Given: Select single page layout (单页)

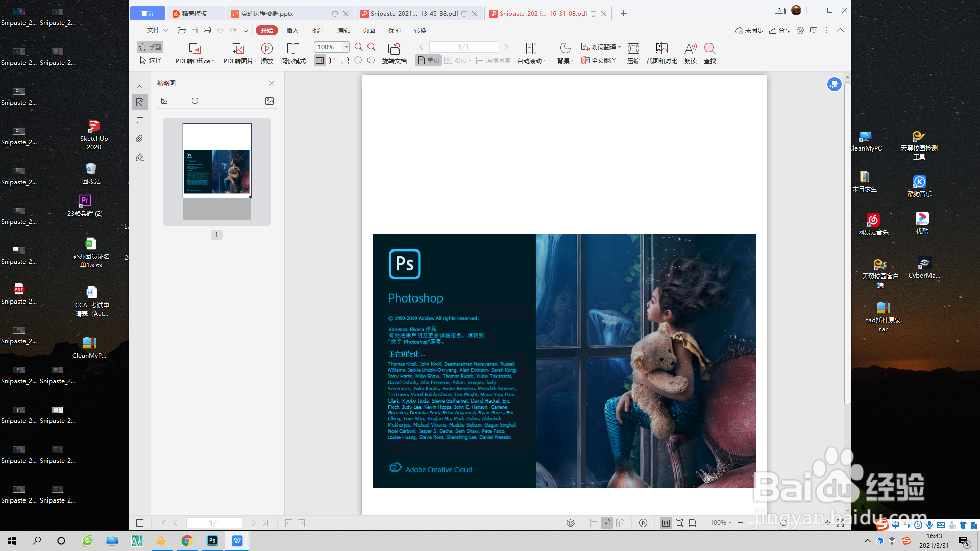Looking at the screenshot, I should pos(429,60).
